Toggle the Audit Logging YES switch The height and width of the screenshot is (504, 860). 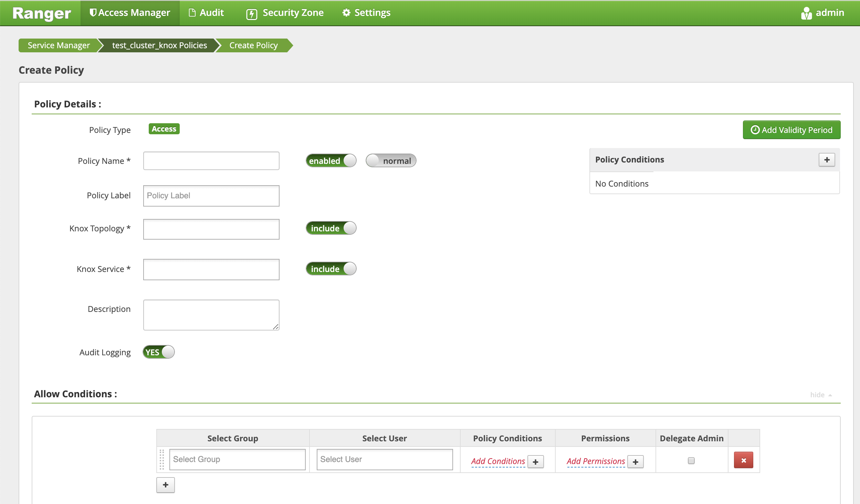tap(159, 352)
